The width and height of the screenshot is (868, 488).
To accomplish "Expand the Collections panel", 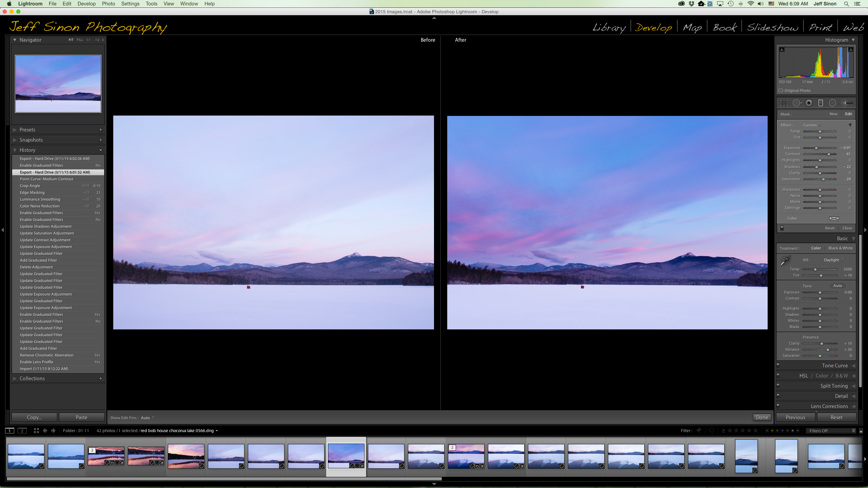I will click(x=15, y=379).
